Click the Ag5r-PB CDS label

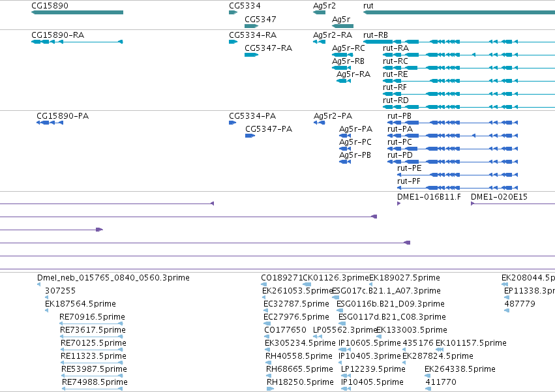pyautogui.click(x=355, y=155)
